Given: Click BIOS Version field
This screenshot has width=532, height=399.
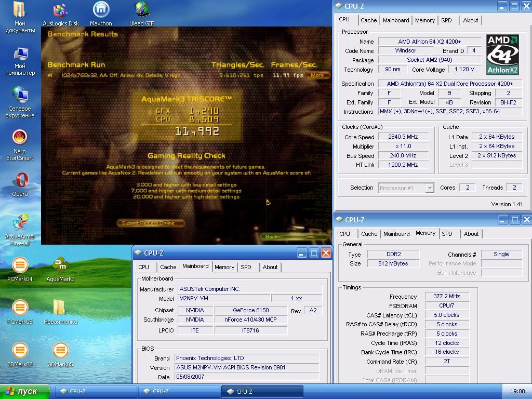Looking at the screenshot, I should 247,367.
